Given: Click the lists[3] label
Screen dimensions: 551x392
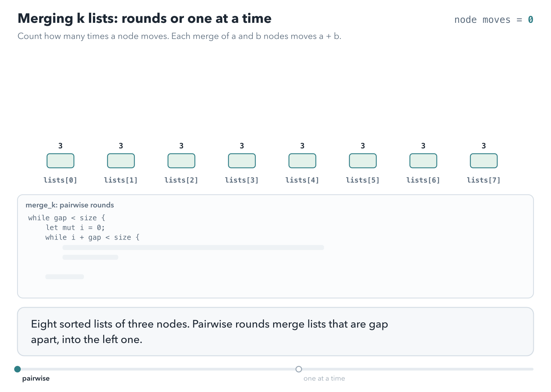Looking at the screenshot, I should coord(242,180).
